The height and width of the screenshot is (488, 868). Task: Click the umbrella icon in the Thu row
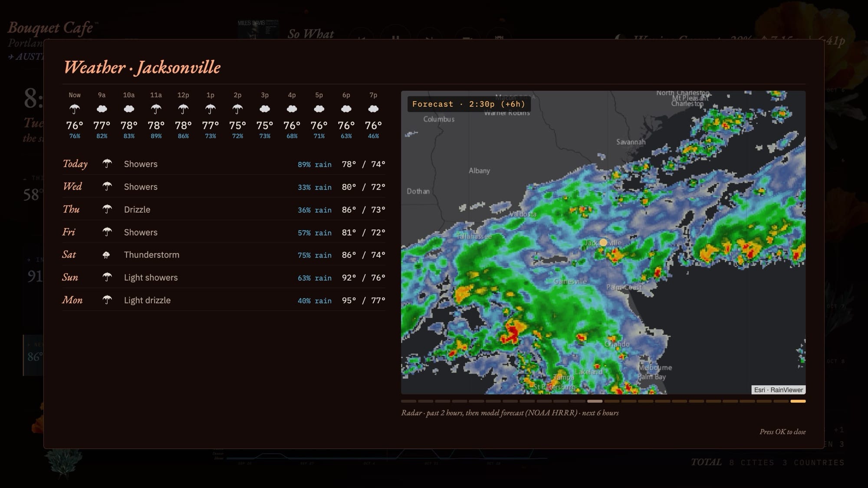point(107,209)
